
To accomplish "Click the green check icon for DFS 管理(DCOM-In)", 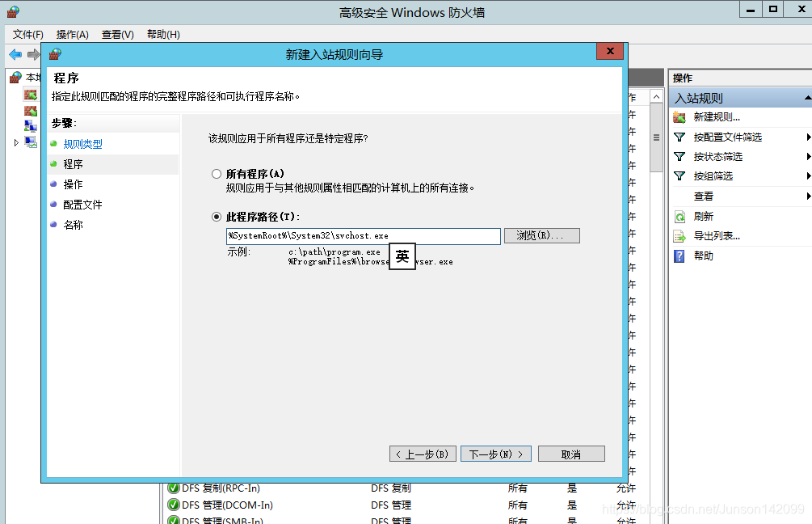I will tap(174, 505).
